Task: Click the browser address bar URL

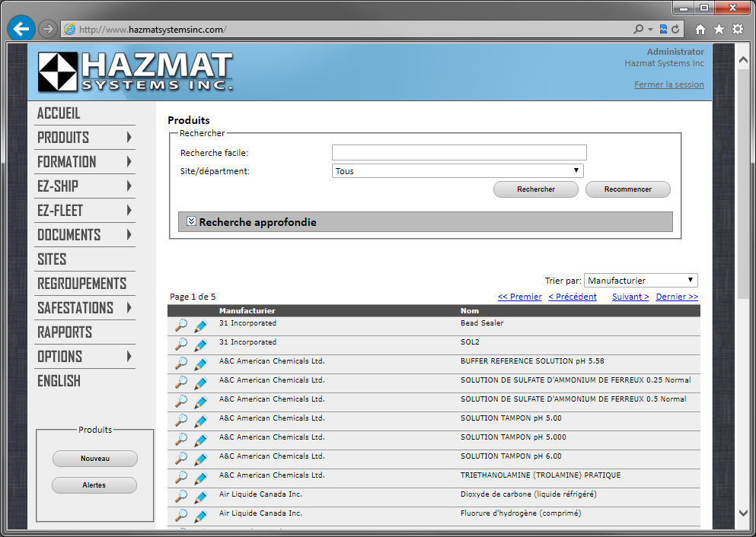Action: pyautogui.click(x=153, y=30)
